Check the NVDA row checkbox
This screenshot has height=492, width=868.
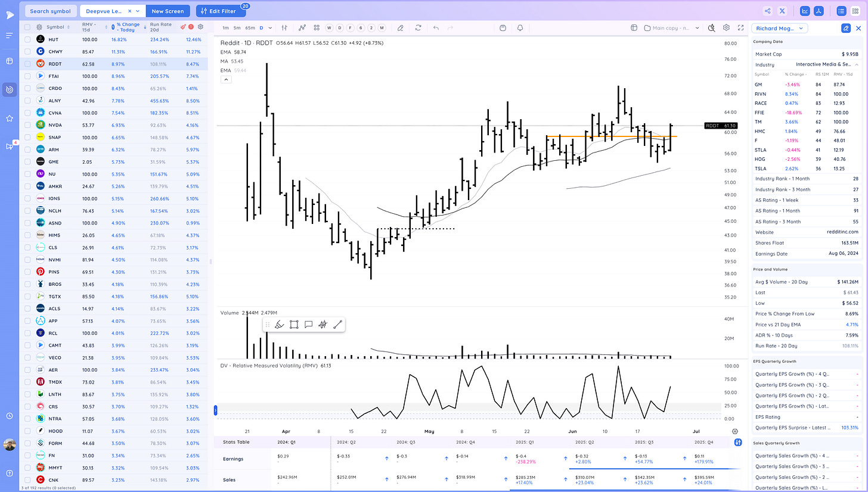click(x=27, y=125)
